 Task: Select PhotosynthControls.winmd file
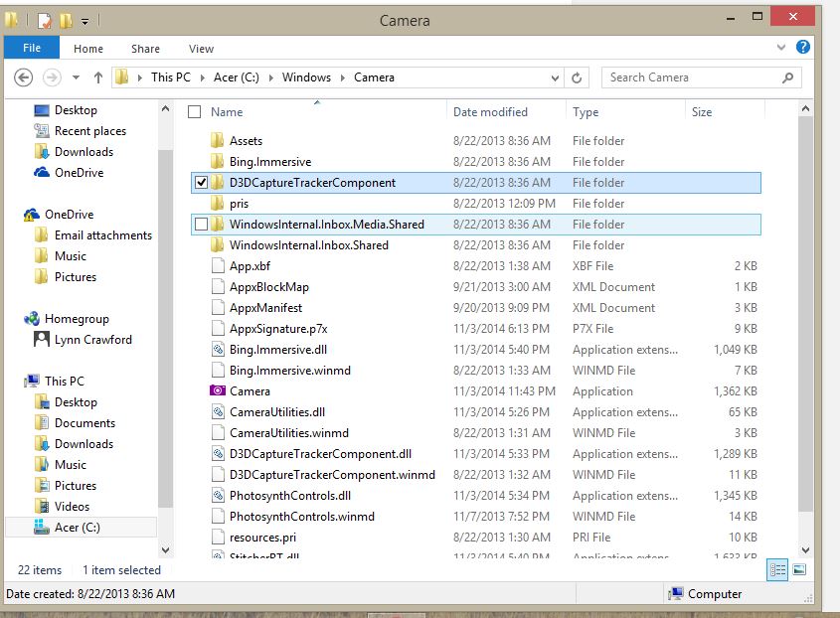(476, 517)
